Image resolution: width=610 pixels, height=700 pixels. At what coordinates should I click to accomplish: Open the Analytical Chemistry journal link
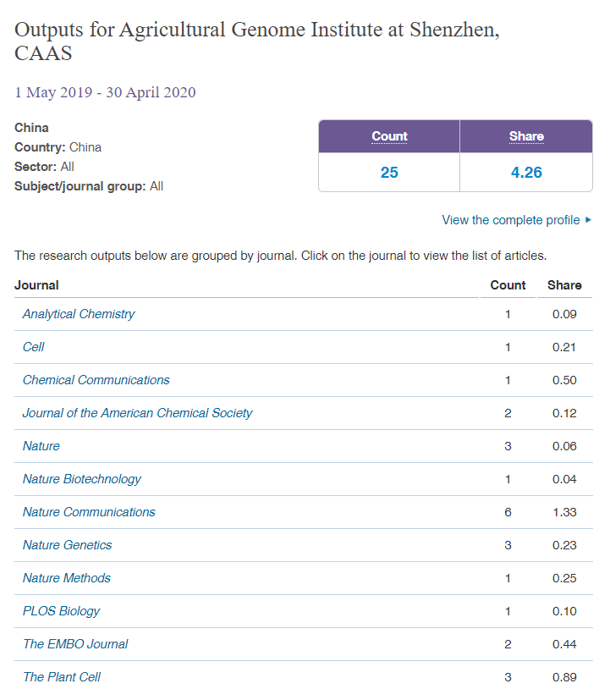79,314
